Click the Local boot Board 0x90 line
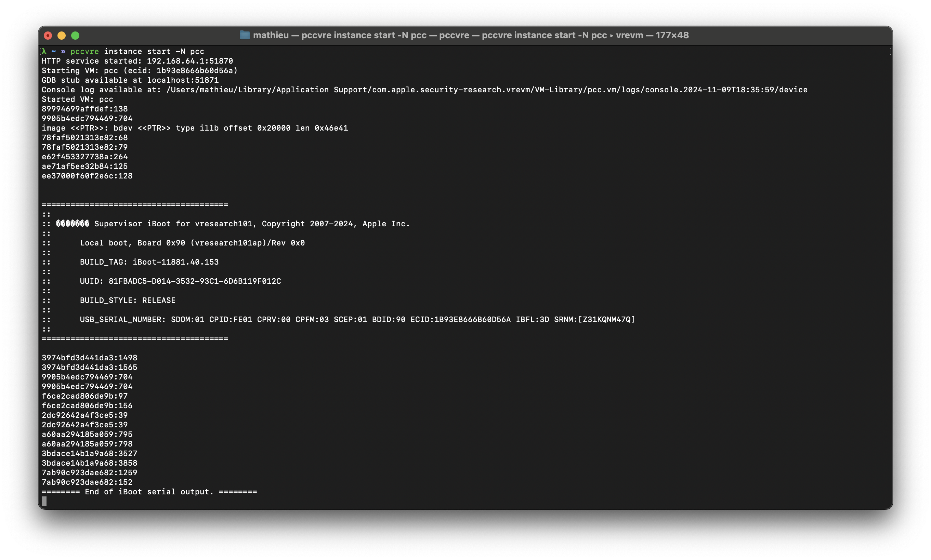Viewport: 931px width, 560px height. (x=192, y=243)
